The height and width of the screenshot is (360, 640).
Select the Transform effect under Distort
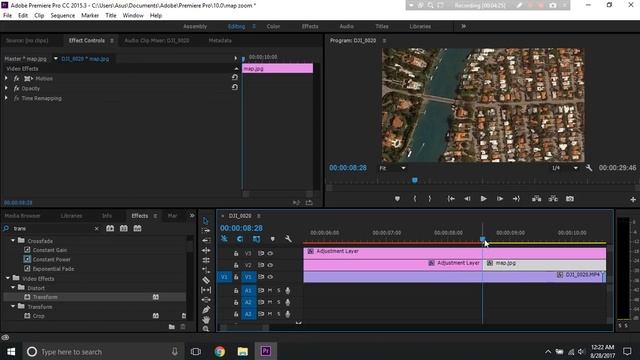[x=45, y=297]
